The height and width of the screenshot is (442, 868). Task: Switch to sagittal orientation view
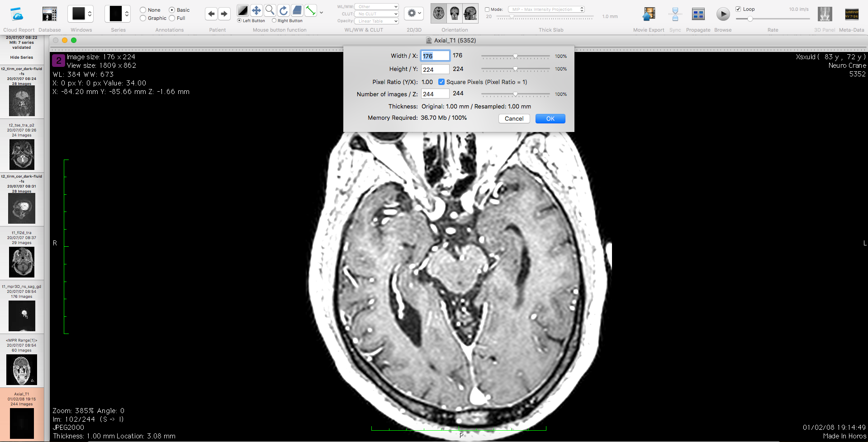[x=470, y=14]
